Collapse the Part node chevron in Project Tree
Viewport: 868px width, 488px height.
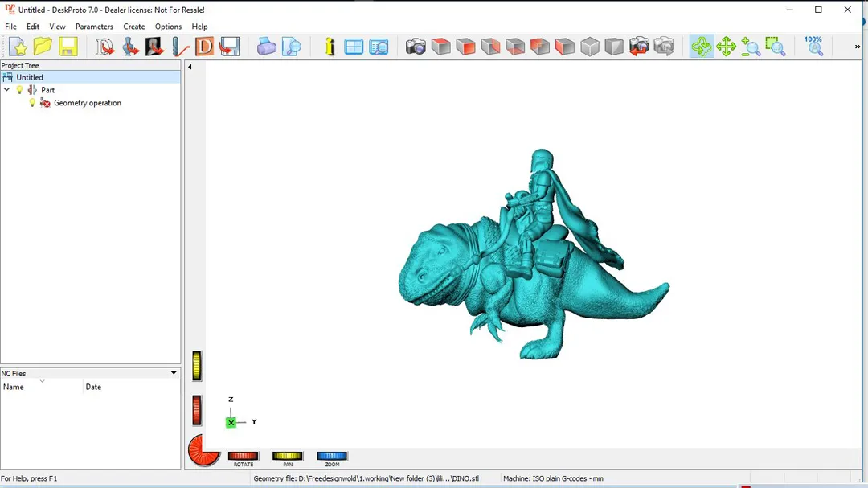[6, 90]
